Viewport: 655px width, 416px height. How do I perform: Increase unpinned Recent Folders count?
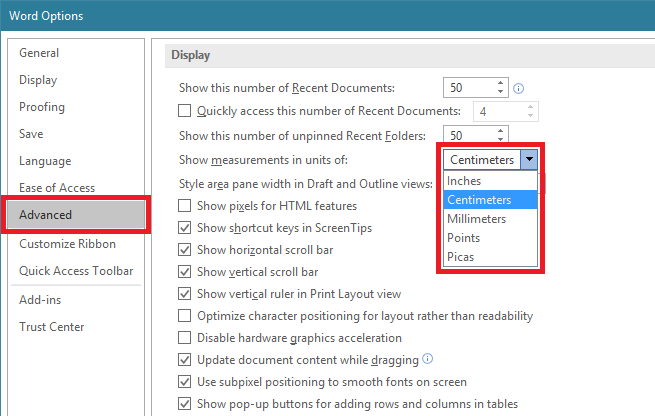500,131
